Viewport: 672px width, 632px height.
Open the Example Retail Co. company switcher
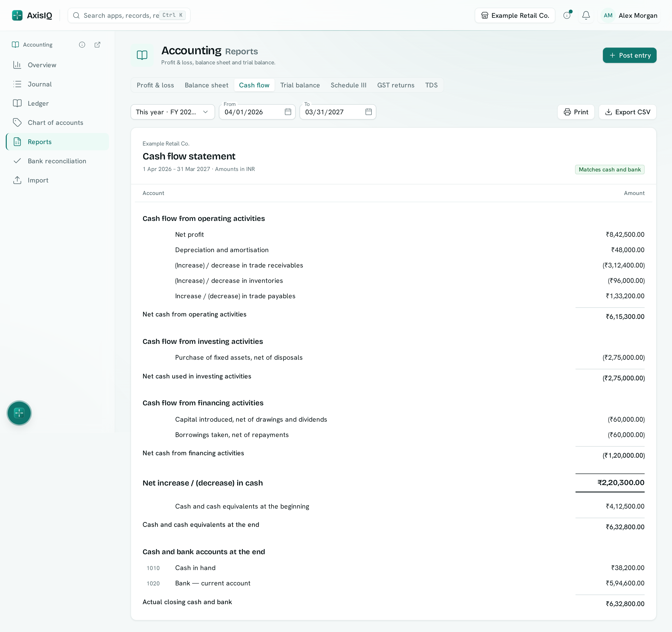pos(515,16)
